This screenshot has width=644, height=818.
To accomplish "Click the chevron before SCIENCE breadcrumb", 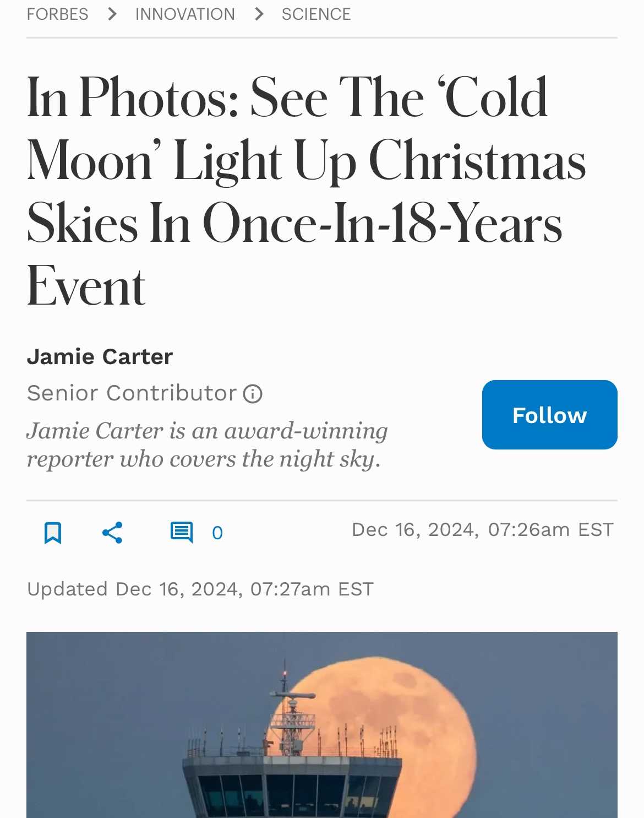I will pos(259,14).
